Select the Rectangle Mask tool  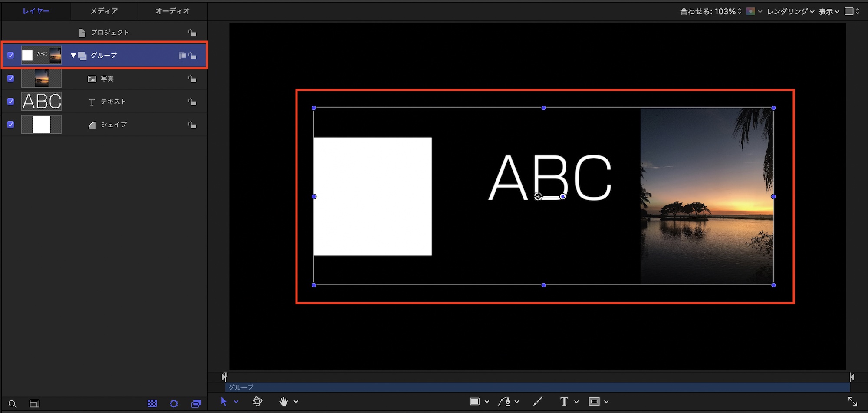click(x=594, y=402)
